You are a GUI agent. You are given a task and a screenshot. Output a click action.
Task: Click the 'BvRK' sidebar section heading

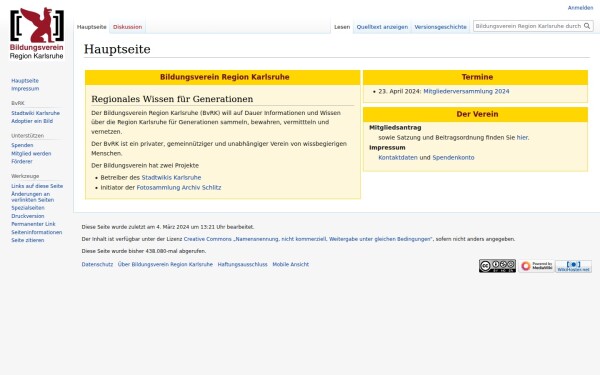(18, 103)
